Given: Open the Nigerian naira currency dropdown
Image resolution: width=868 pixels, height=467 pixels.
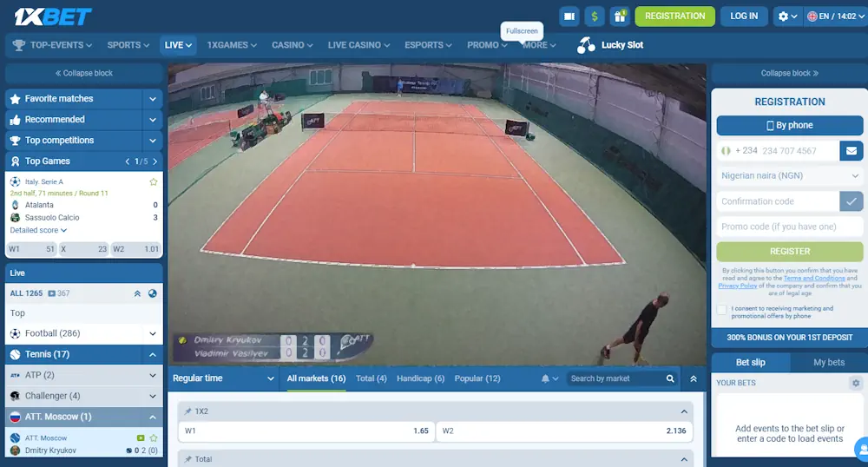Looking at the screenshot, I should [789, 176].
